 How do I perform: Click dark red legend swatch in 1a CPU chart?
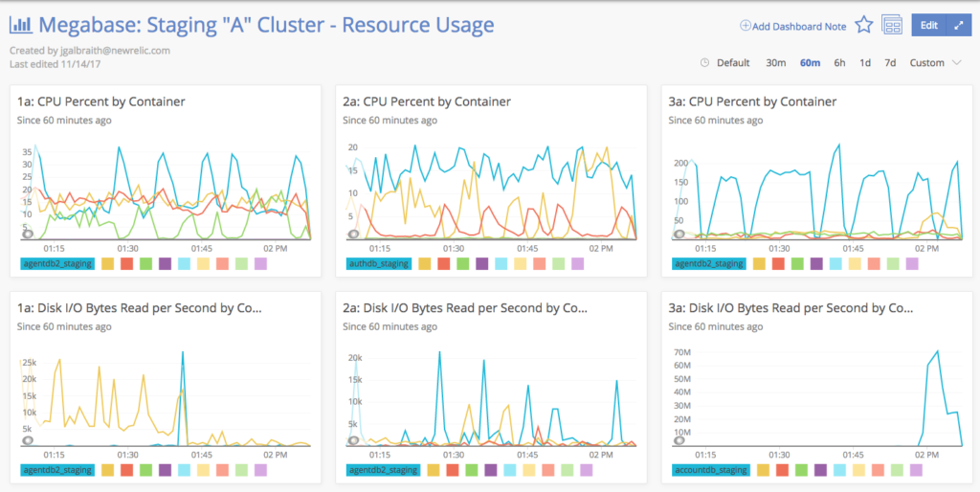tap(127, 264)
